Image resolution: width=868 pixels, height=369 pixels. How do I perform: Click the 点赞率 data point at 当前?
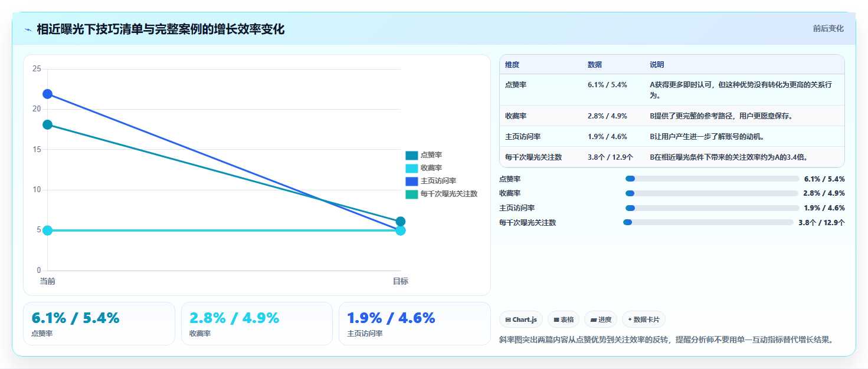[x=48, y=124]
